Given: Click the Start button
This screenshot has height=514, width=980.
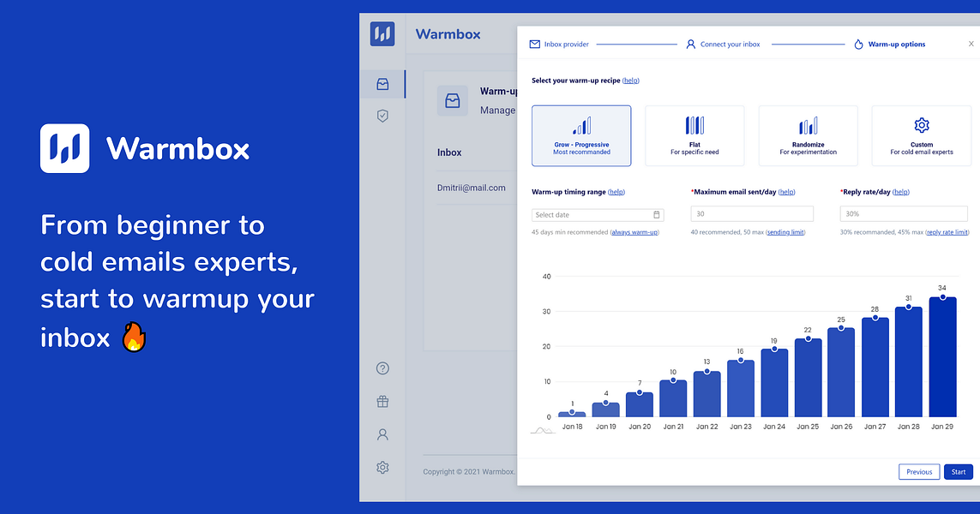Looking at the screenshot, I should point(958,471).
